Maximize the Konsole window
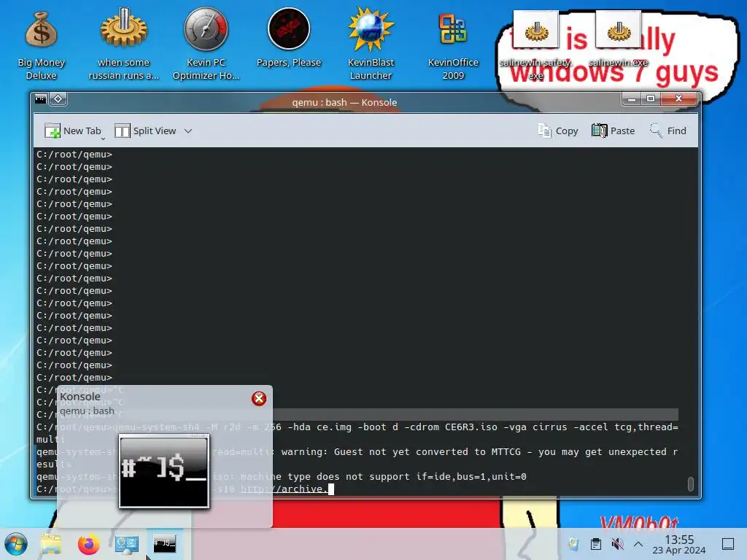This screenshot has width=747, height=560. (x=650, y=99)
